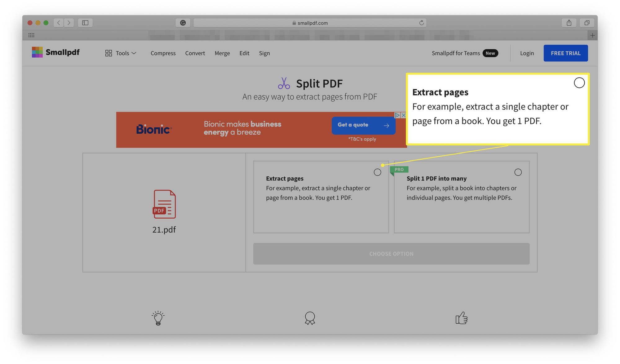Click the 21.pdf file icon

click(x=164, y=204)
